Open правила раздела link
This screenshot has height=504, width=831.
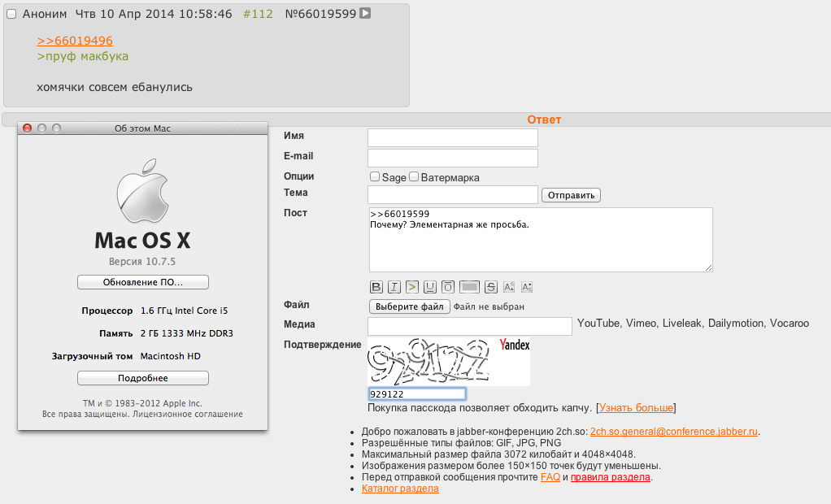(611, 477)
